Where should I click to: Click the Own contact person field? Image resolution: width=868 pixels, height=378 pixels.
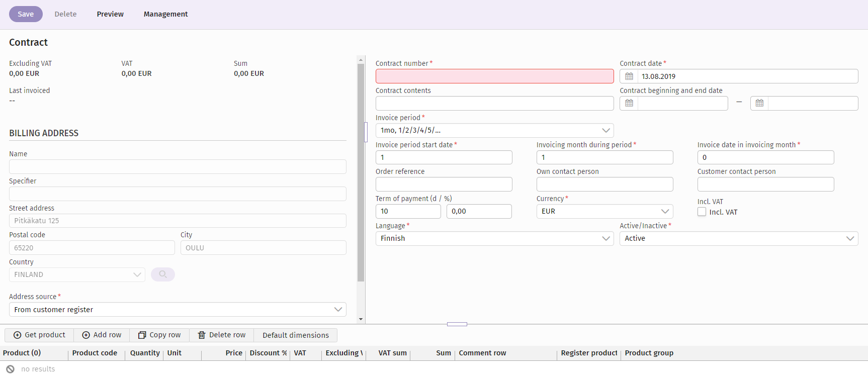coord(605,184)
